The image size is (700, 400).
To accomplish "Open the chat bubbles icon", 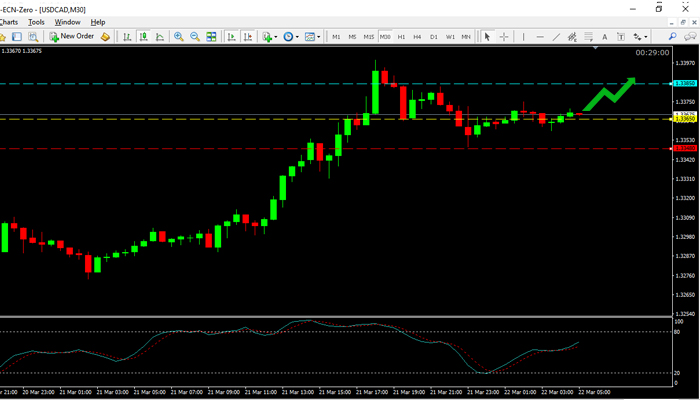I will (689, 37).
